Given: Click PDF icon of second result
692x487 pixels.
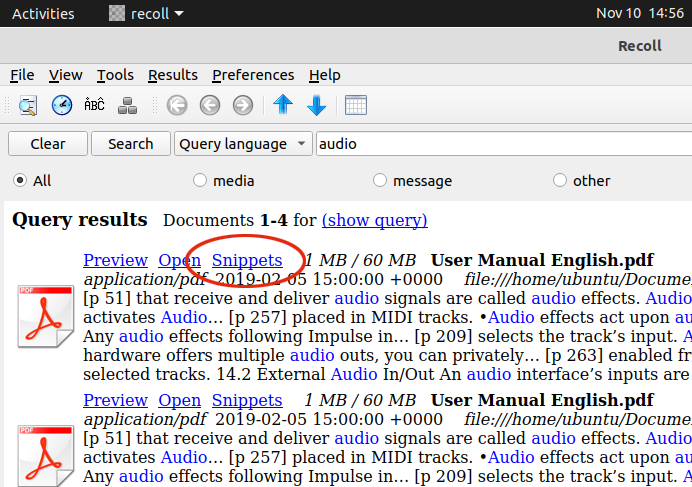Looking at the screenshot, I should 45,456.
